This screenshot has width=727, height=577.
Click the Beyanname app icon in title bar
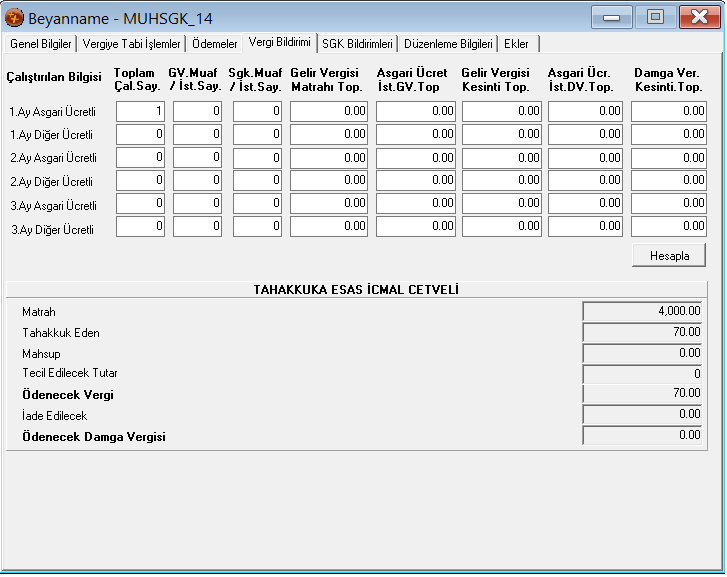coord(15,18)
